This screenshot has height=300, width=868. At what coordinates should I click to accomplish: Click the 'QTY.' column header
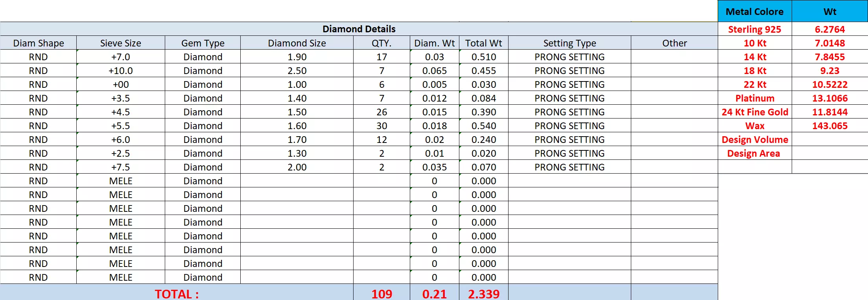pyautogui.click(x=381, y=43)
